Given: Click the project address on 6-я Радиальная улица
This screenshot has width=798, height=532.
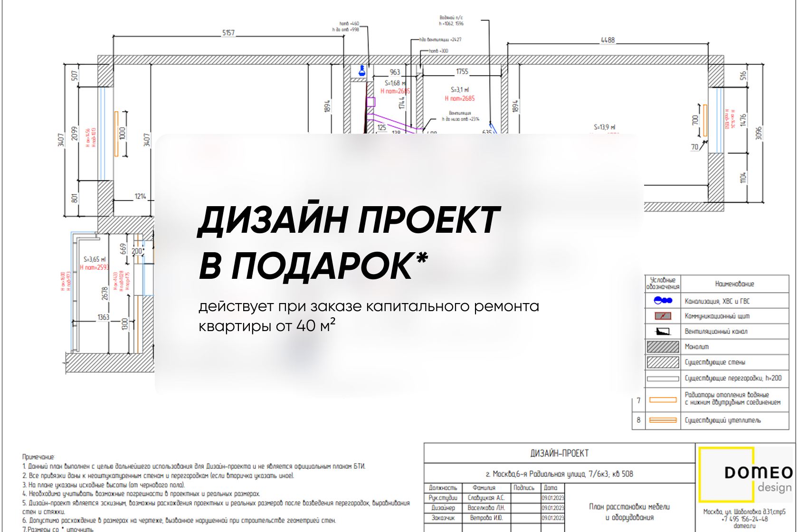Looking at the screenshot, I should pyautogui.click(x=559, y=474).
